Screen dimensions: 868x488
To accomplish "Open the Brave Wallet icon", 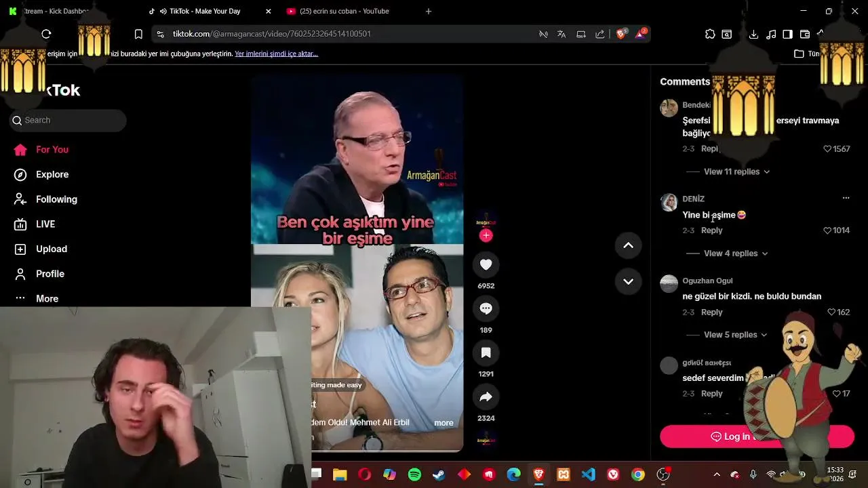I will [x=805, y=34].
